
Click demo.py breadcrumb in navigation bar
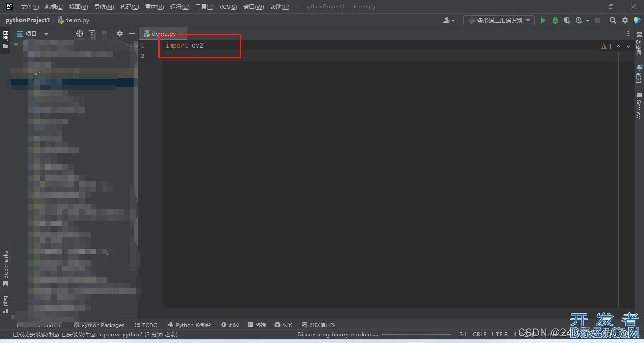73,20
